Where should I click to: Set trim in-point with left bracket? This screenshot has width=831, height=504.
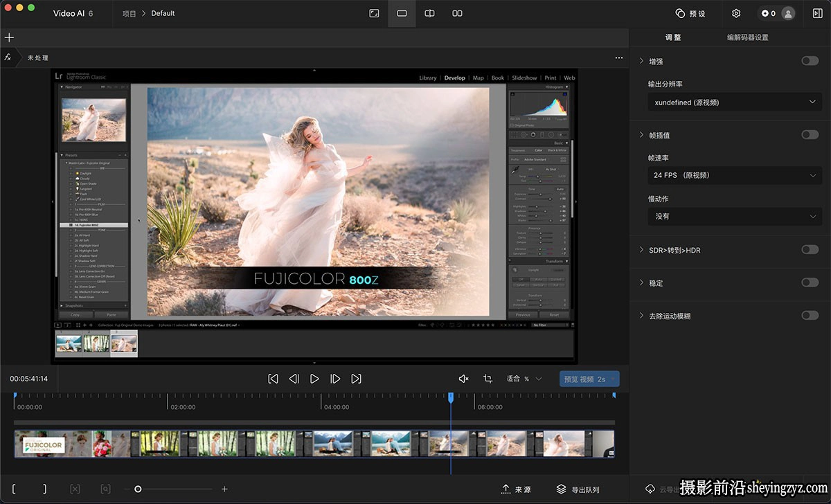(14, 489)
